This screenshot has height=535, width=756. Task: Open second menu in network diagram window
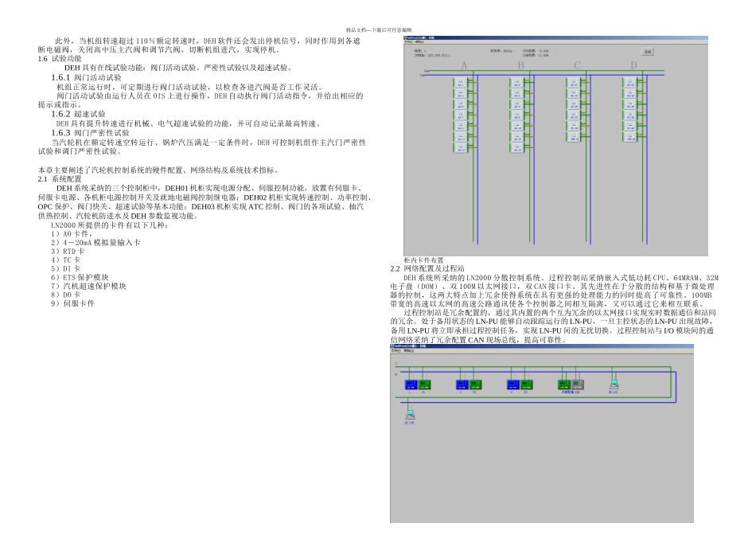click(409, 351)
